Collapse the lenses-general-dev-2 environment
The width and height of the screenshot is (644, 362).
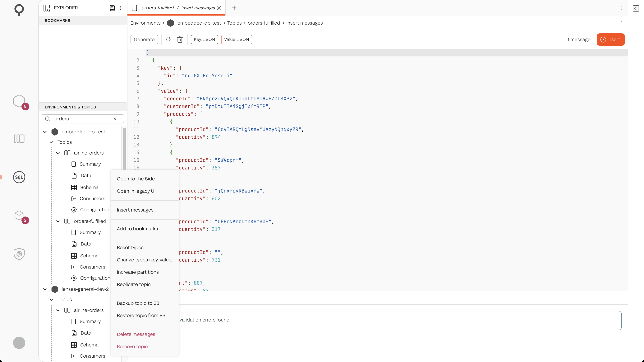[x=45, y=289]
